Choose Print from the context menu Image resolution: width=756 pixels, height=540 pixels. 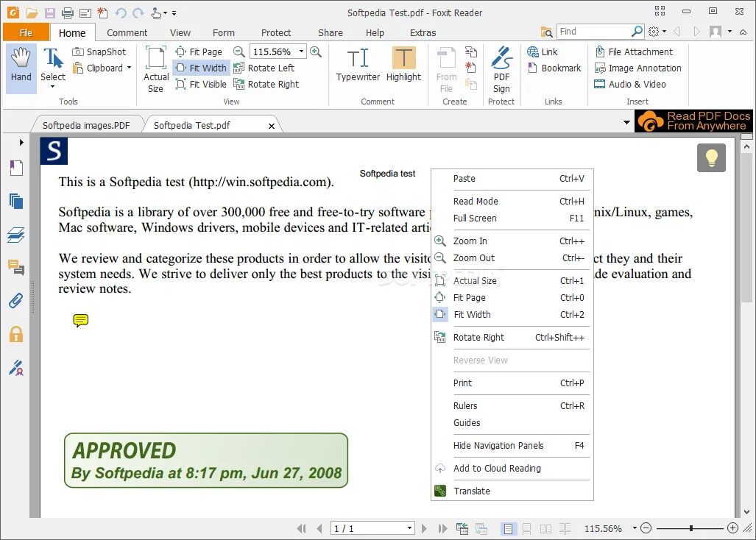tap(512, 383)
